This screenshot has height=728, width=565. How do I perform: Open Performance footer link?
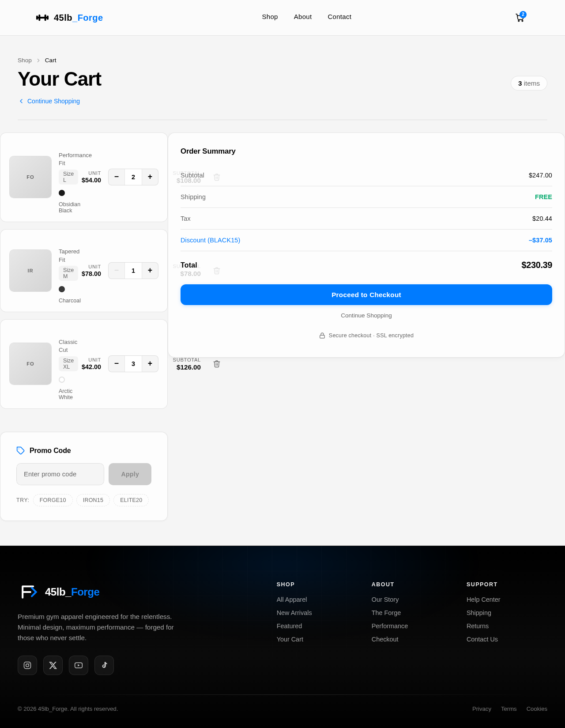pyautogui.click(x=390, y=626)
